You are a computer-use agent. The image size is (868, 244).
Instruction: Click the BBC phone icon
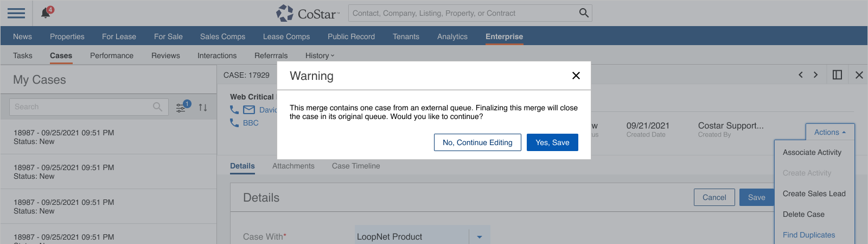click(x=234, y=123)
